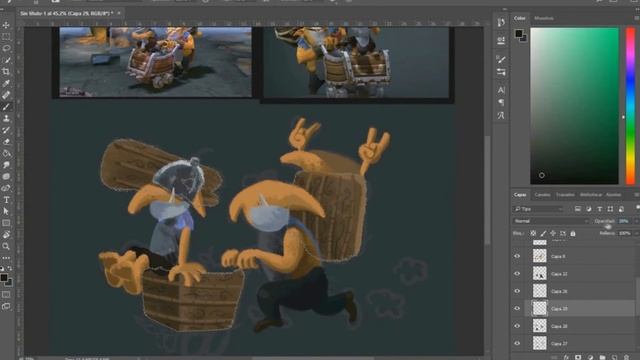Viewport: 640px width, 360px height.
Task: Select the Smudge tool
Action: click(x=6, y=165)
